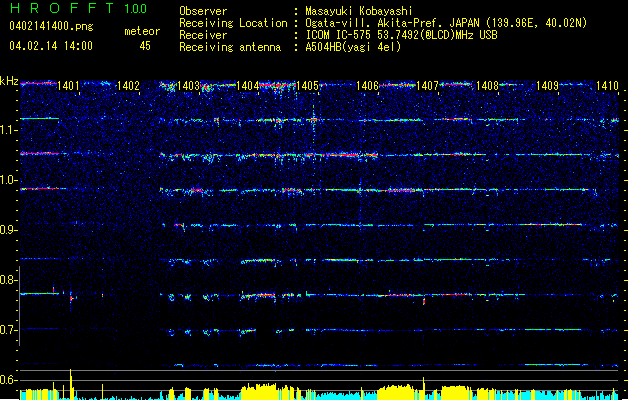The width and height of the screenshot is (629, 400).
Task: Click the 'meteor' count label
Action: click(142, 31)
